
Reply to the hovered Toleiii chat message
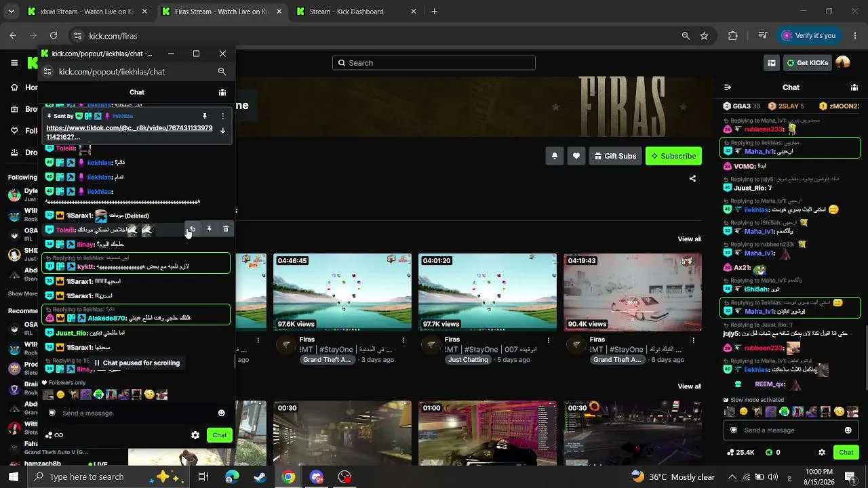192,229
